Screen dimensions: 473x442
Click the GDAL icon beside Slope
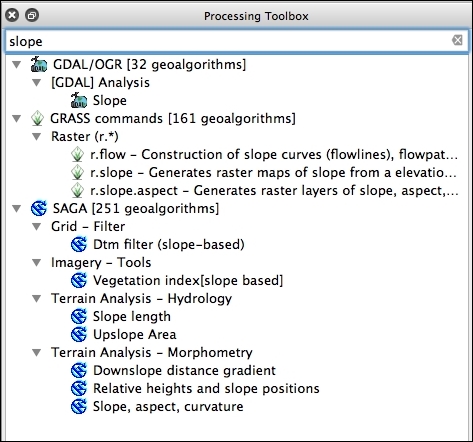pos(79,100)
